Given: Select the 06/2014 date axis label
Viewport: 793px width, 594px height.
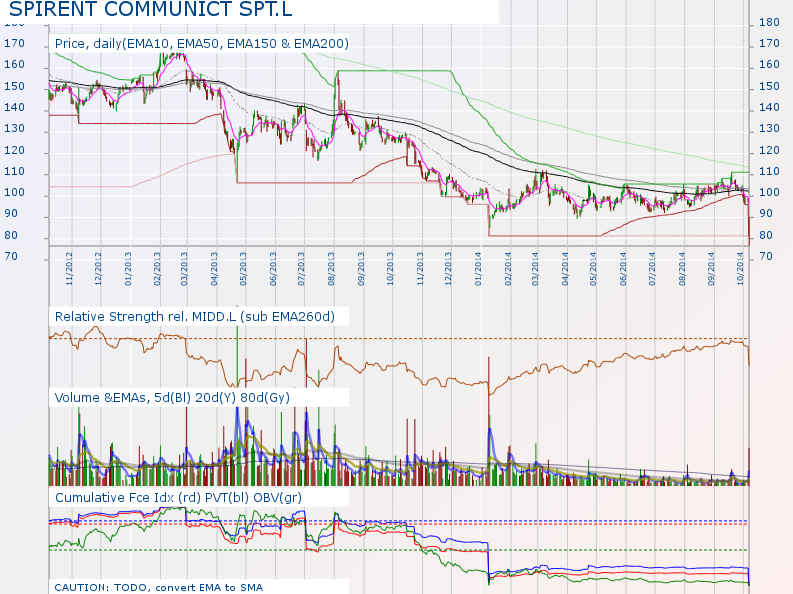Looking at the screenshot, I should point(623,268).
